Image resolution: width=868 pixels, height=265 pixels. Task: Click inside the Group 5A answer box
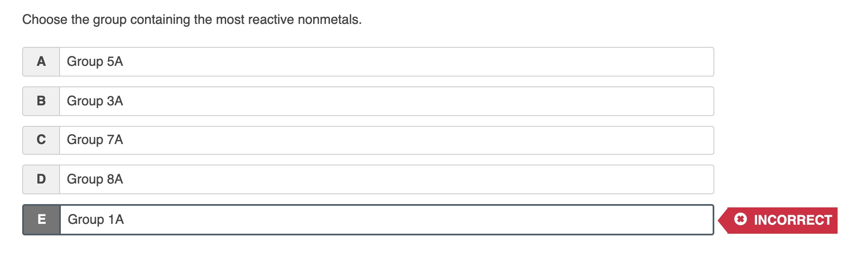pos(288,62)
